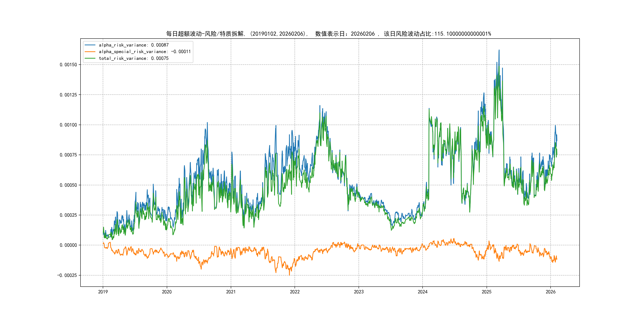This screenshot has width=644, height=322.
Task: Click the 0.00050 y-axis tick label
Action: click(x=68, y=185)
